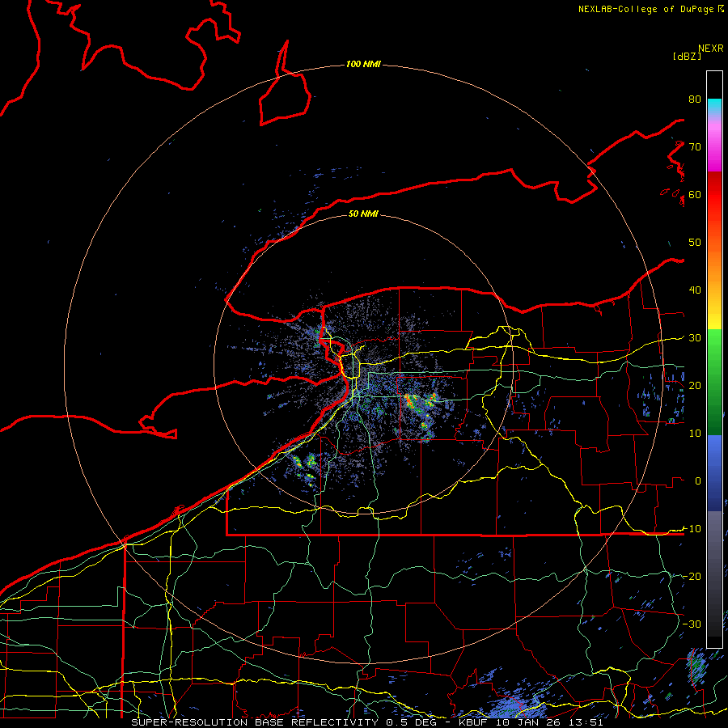
Task: Click the 10 JAN 26 13:51 timestamp
Action: [x=552, y=722]
